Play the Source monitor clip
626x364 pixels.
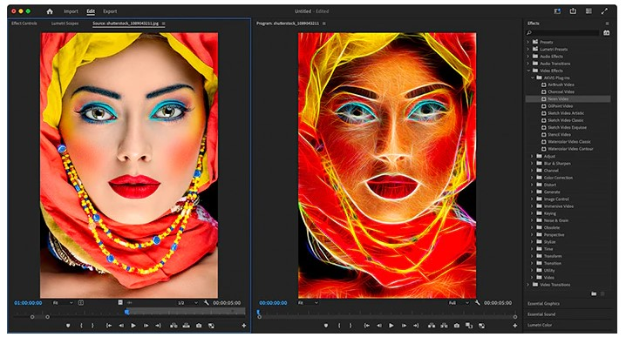click(x=133, y=326)
